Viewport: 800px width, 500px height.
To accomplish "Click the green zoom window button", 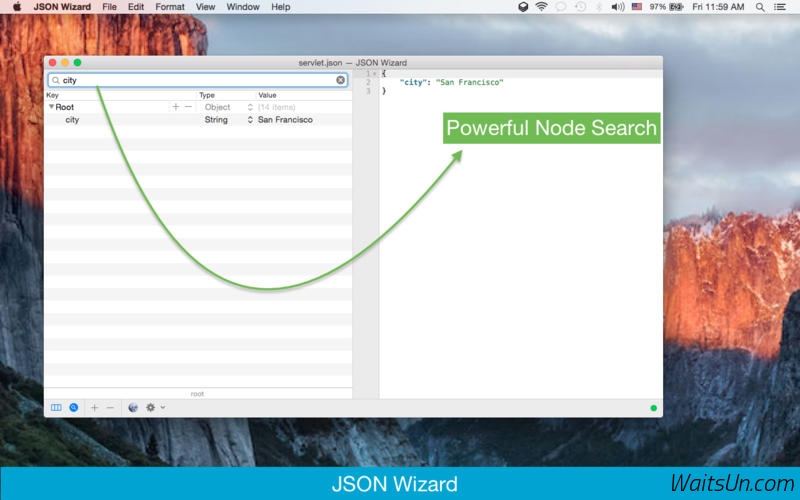I will tap(78, 62).
